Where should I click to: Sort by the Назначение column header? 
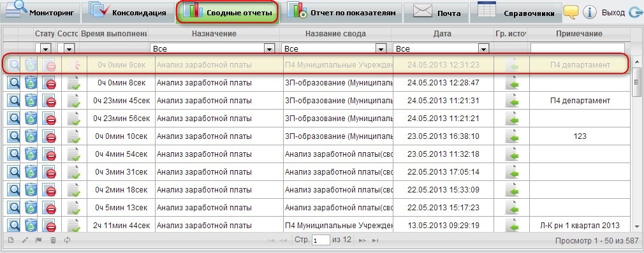(x=214, y=34)
